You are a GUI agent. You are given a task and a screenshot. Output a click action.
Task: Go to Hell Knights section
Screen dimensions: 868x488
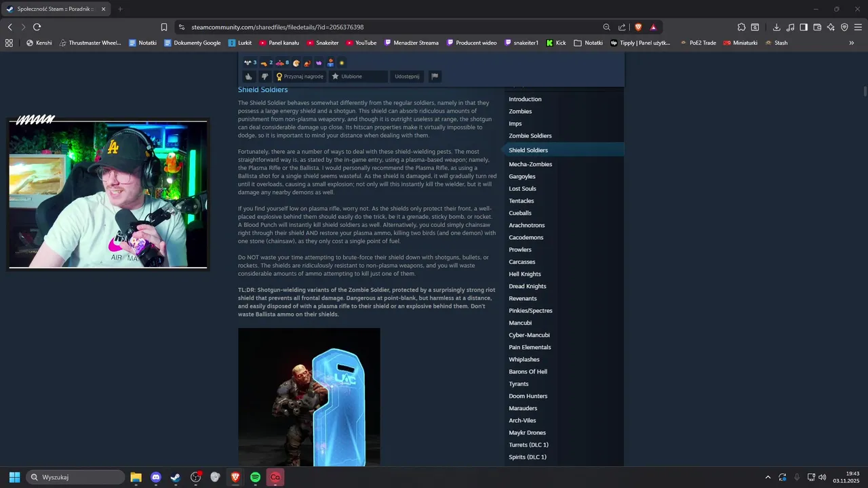coord(525,274)
